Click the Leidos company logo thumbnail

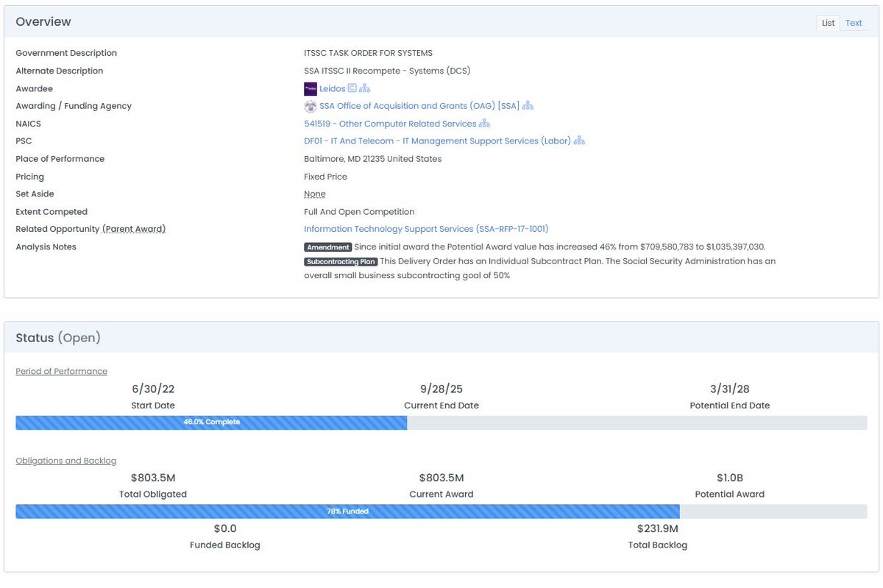[x=310, y=89]
